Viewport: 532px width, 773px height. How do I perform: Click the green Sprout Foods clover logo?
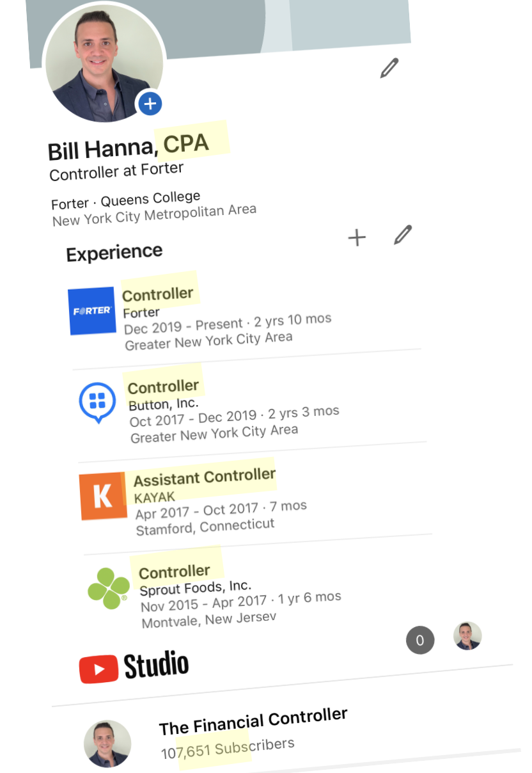(108, 588)
